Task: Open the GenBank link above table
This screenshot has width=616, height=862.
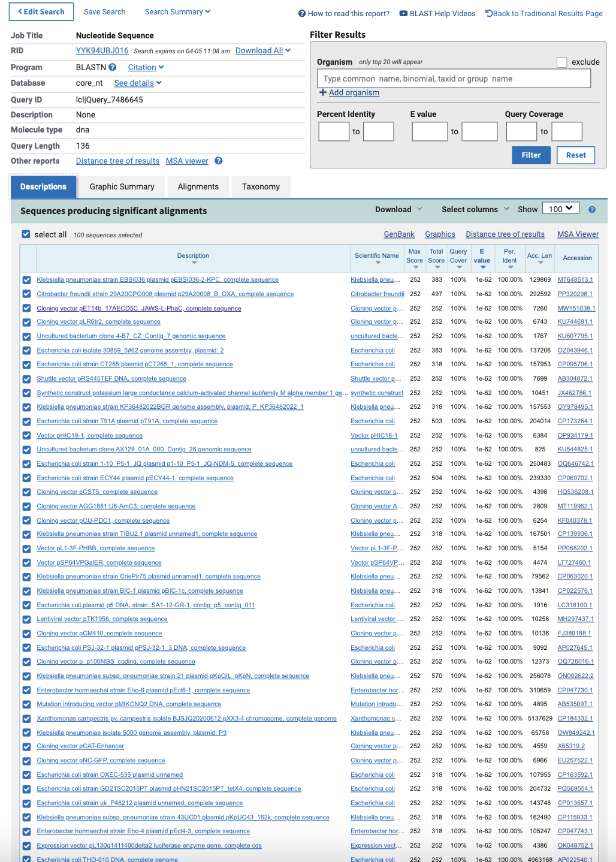Action: click(399, 234)
